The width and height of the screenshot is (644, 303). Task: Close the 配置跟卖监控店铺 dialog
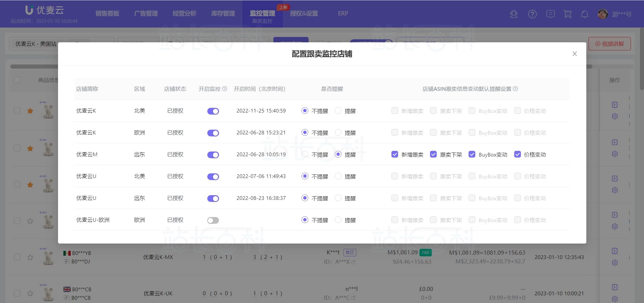tap(575, 54)
